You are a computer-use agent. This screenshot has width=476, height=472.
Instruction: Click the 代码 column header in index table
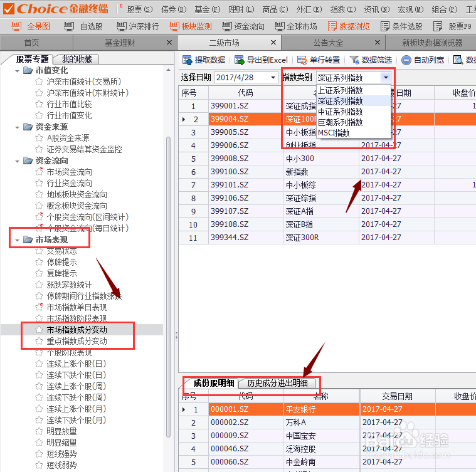[246, 93]
